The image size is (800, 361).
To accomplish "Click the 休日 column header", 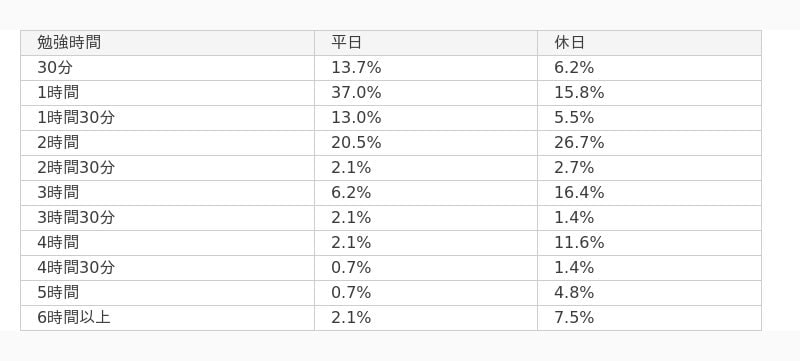I will pyautogui.click(x=649, y=43).
